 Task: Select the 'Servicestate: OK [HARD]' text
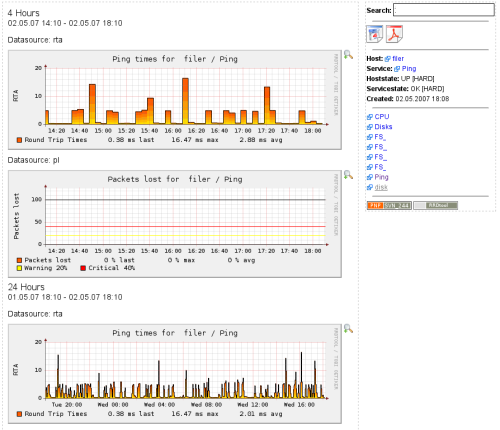click(x=405, y=89)
